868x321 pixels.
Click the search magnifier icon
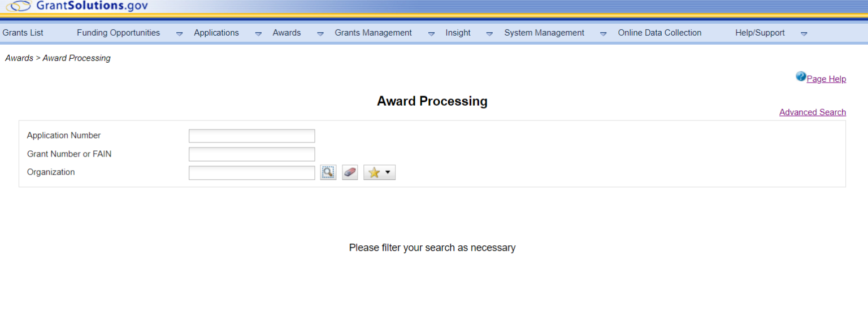click(x=328, y=172)
